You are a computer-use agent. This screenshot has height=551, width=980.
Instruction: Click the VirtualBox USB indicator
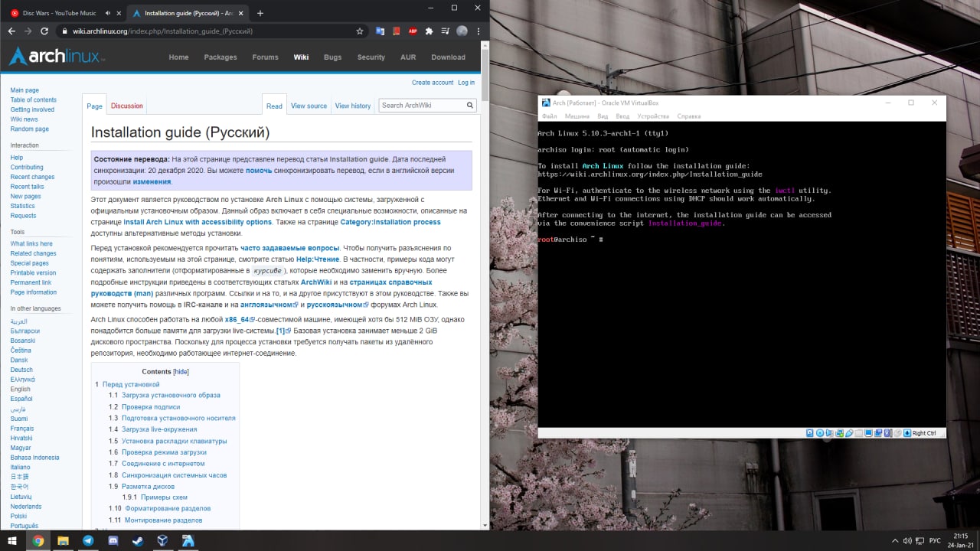click(x=849, y=433)
